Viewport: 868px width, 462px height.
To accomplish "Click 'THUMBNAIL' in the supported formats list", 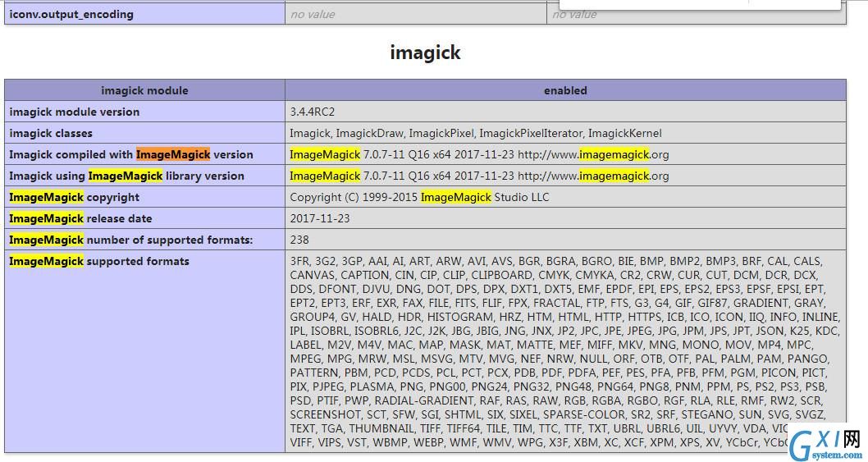I will [x=381, y=428].
